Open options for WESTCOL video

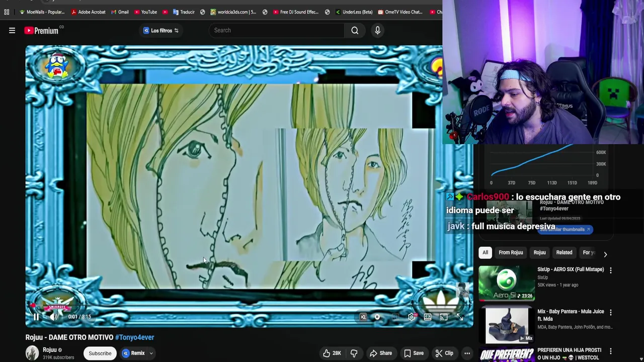(611, 351)
